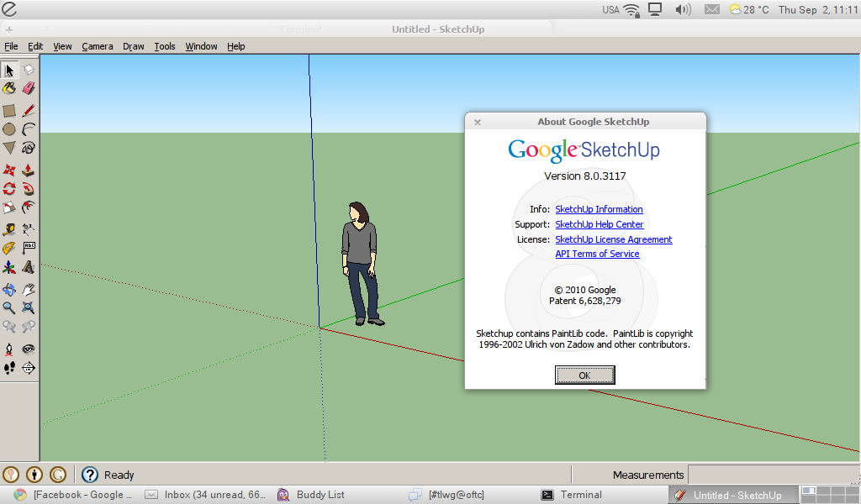The height and width of the screenshot is (504, 861).
Task: Choose the Make Component tool
Action: 29,70
